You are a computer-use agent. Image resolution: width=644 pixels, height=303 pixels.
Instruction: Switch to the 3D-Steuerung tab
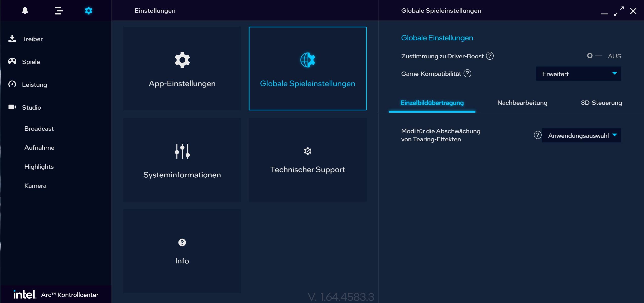[x=601, y=103]
